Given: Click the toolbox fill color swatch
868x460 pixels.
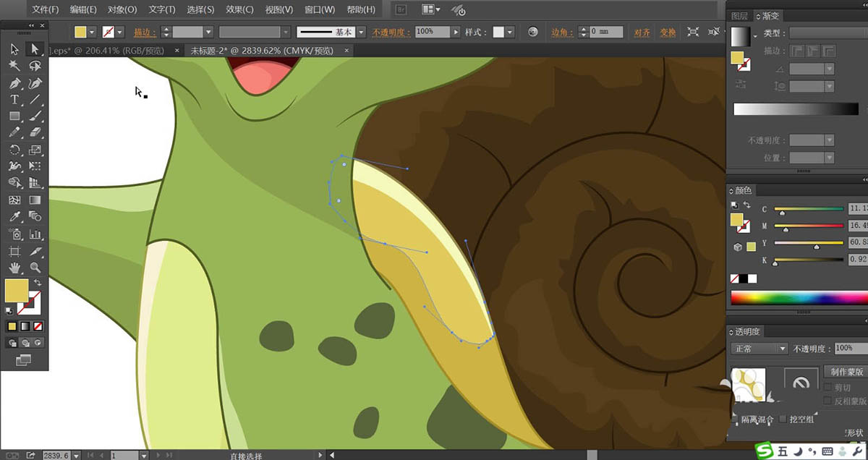Looking at the screenshot, I should coord(17,291).
